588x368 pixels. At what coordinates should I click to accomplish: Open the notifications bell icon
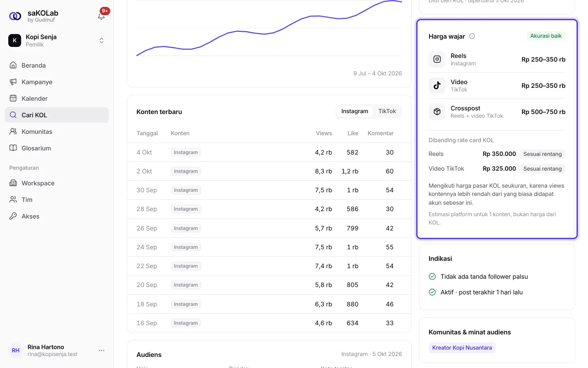pyautogui.click(x=102, y=16)
